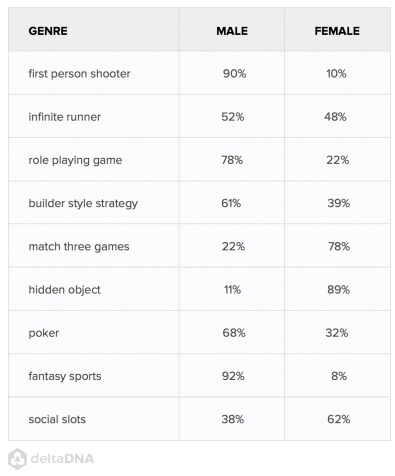The width and height of the screenshot is (395, 476).
Task: Select the GENRE column header
Action: tap(48, 31)
